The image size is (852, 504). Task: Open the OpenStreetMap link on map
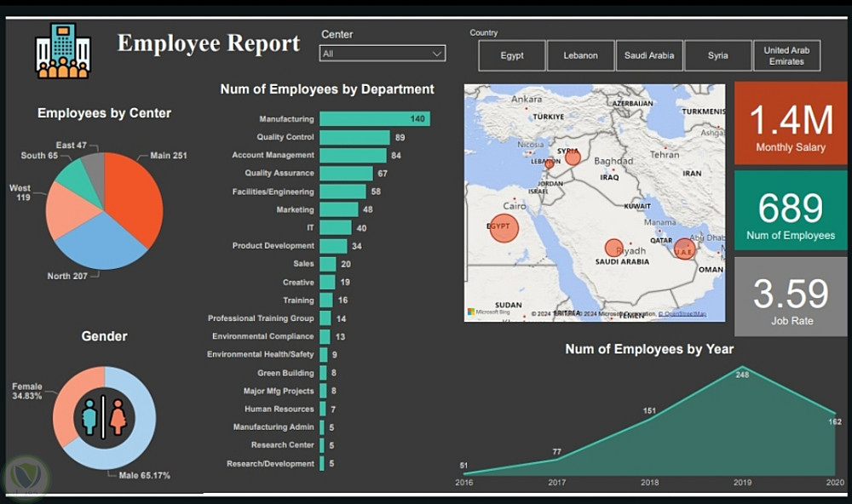[x=682, y=314]
